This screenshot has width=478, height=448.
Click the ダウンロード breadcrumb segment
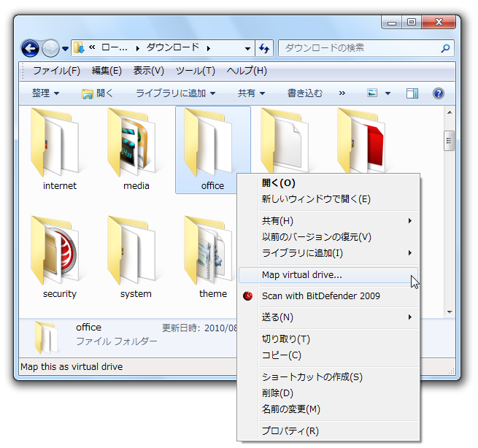(172, 47)
